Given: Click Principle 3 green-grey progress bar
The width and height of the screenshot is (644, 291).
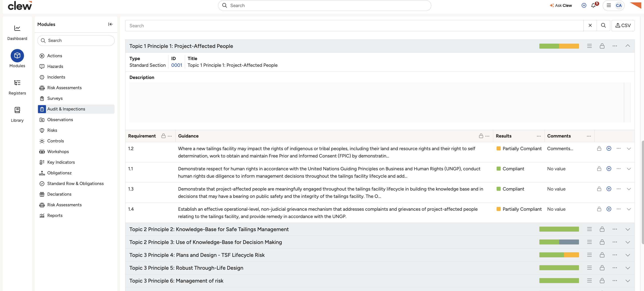Looking at the screenshot, I should (x=559, y=242).
